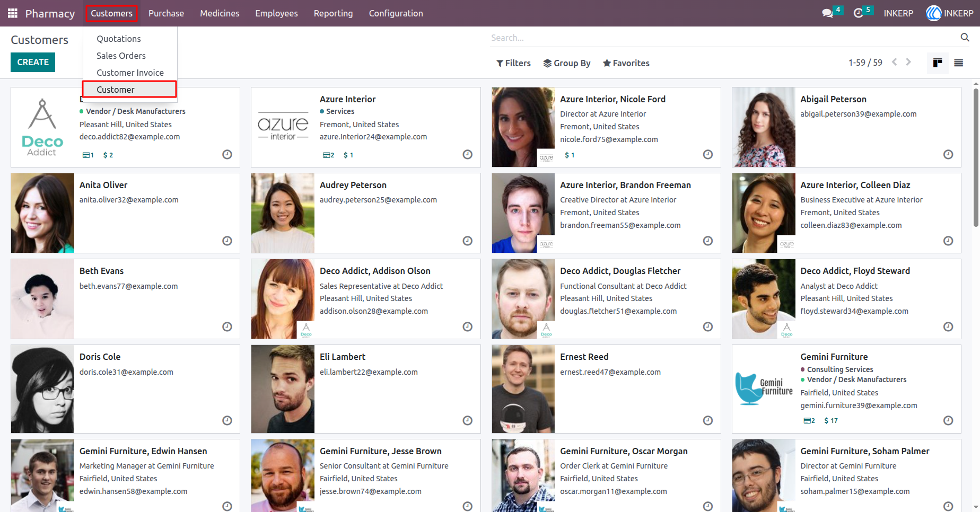Open activity clock on Beth Evans card
This screenshot has height=512, width=980.
[227, 326]
